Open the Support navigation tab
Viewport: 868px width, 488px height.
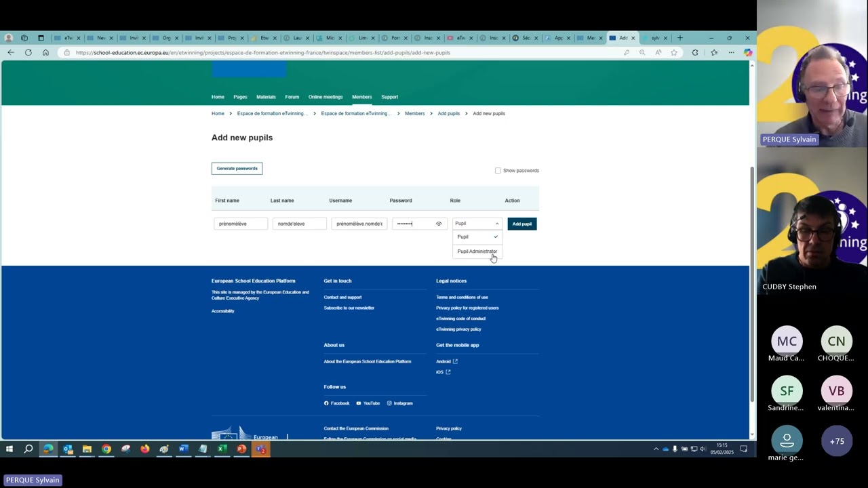click(389, 97)
